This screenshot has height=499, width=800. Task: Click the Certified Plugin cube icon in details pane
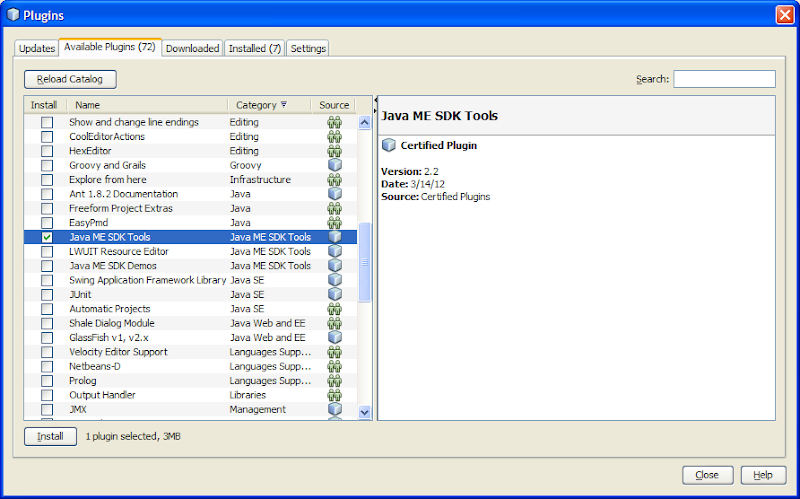(389, 145)
